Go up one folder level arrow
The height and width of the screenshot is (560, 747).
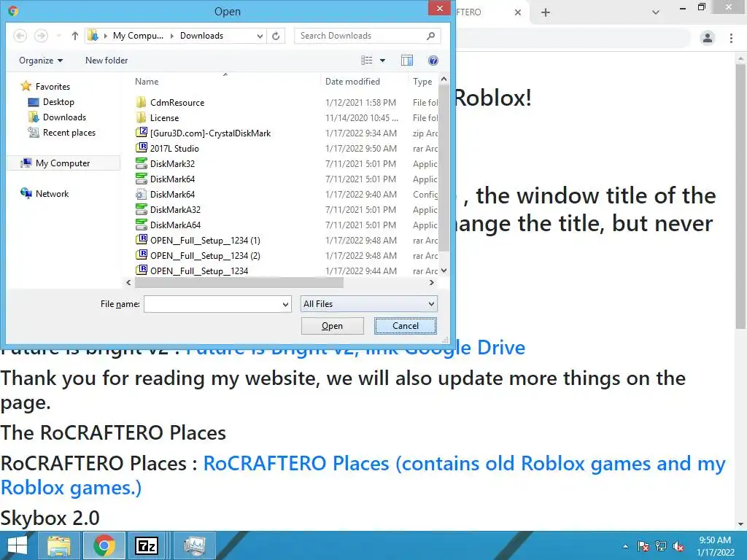(75, 36)
